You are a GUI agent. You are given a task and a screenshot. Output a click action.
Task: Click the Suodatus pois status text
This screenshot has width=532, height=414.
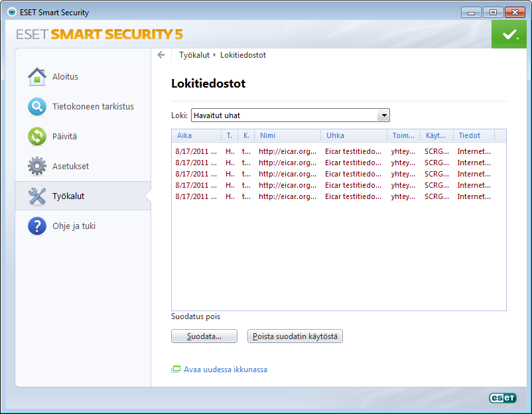(x=196, y=316)
